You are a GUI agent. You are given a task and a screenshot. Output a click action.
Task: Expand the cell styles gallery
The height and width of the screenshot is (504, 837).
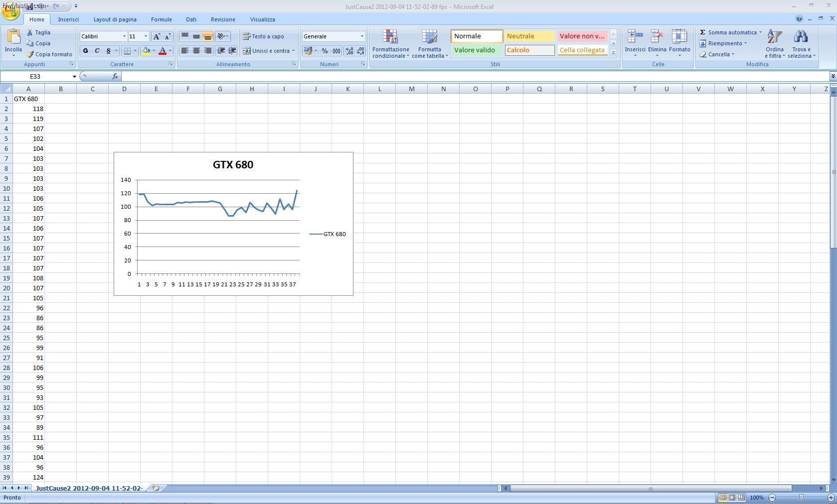tap(614, 53)
